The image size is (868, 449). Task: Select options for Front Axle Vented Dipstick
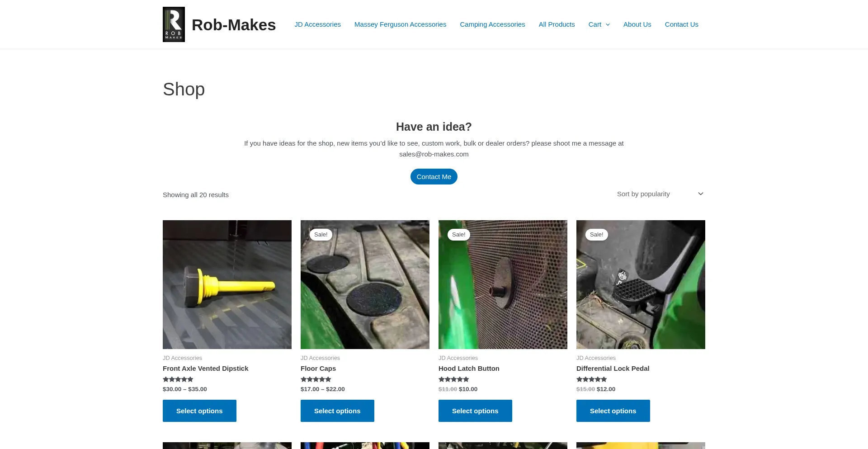coord(199,411)
